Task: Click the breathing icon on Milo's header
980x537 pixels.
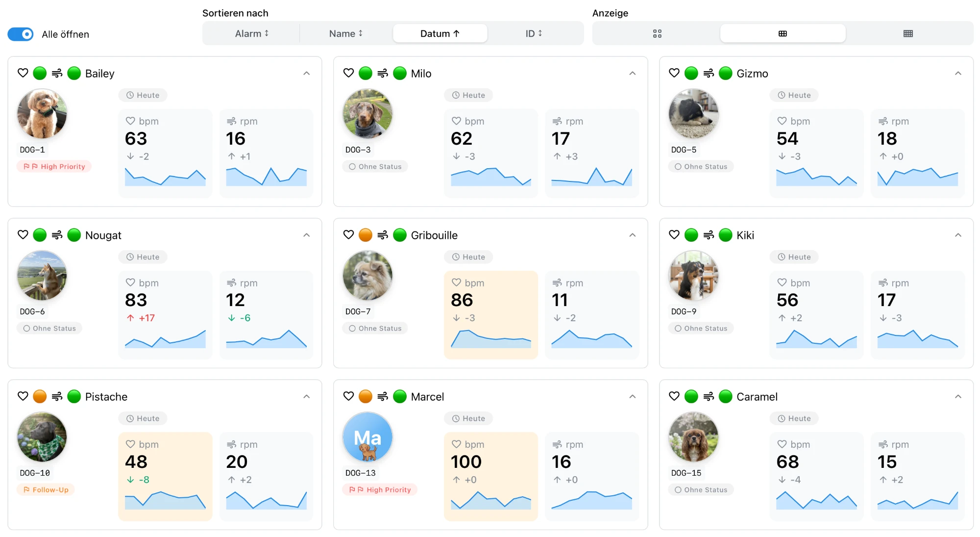Action: click(x=383, y=73)
